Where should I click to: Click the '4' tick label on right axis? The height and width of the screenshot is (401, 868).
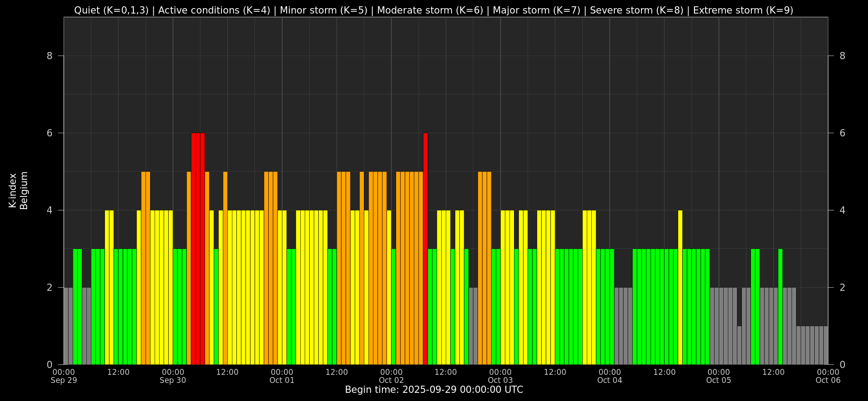pos(842,210)
